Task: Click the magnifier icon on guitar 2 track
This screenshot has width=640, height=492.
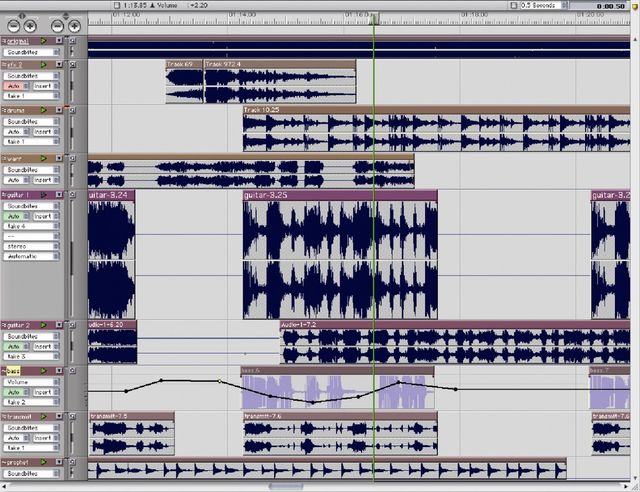Action: 72,325
